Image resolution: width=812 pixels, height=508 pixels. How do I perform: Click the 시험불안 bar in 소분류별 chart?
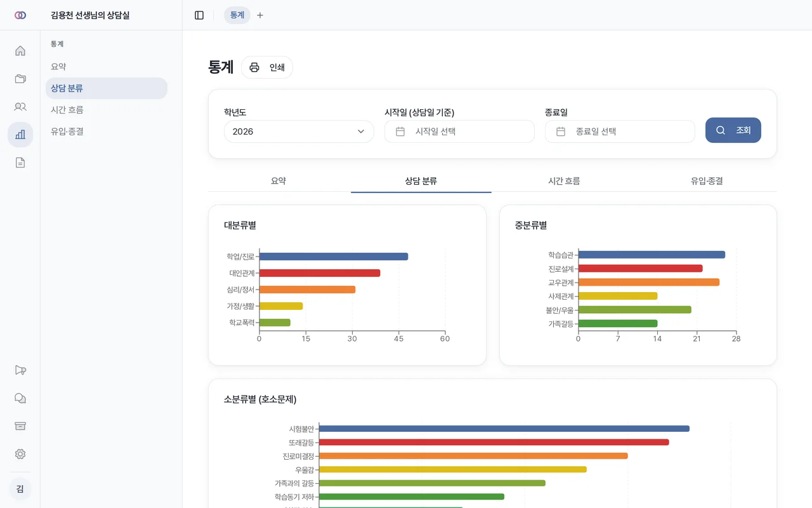tap(504, 429)
